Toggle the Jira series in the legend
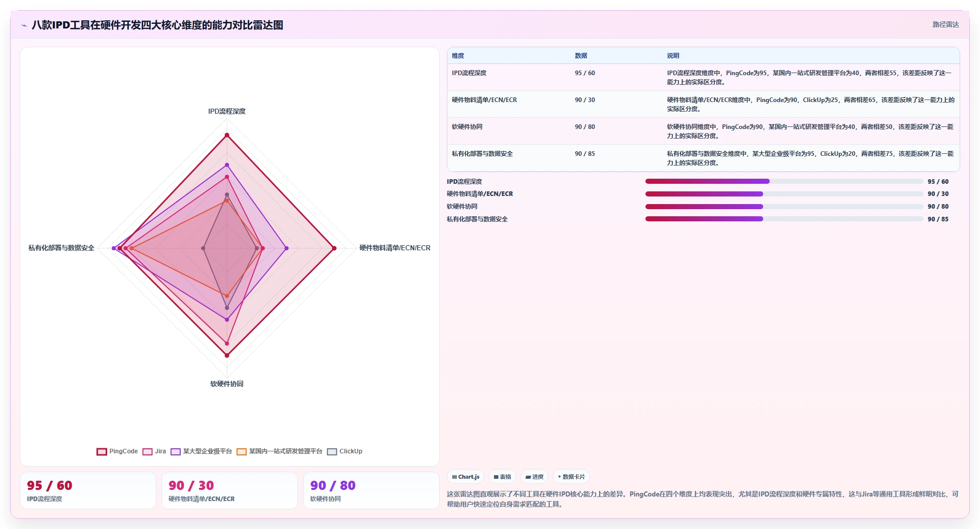This screenshot has height=529, width=980. (154, 451)
